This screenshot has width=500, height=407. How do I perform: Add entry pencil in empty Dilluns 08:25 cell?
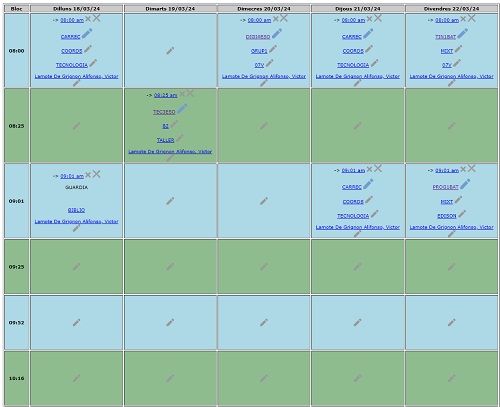point(76,126)
